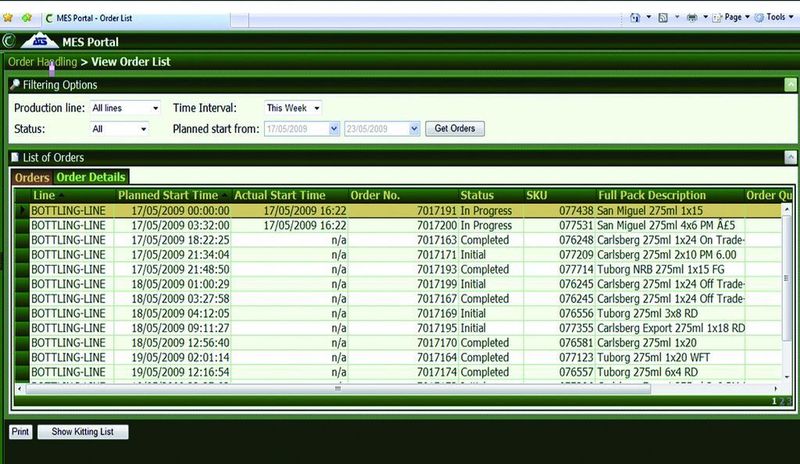The height and width of the screenshot is (464, 800).
Task: Click description Tuborg 275ml 6x4 RD
Action: [x=647, y=373]
